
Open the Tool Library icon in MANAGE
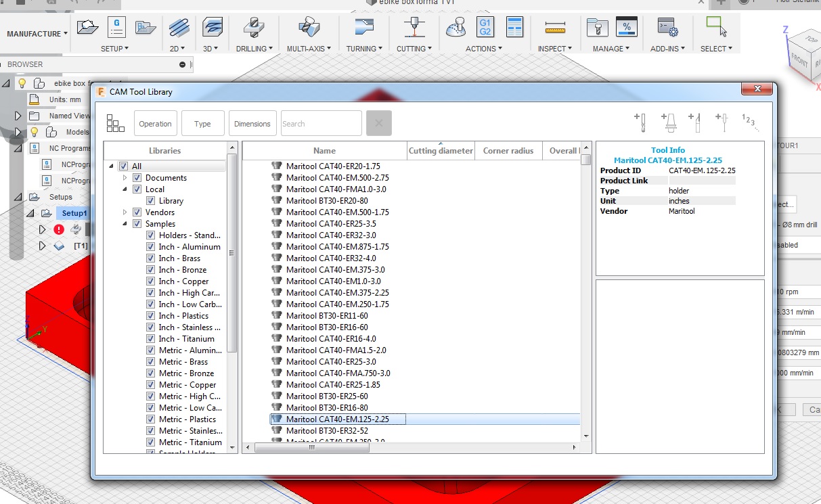point(596,27)
